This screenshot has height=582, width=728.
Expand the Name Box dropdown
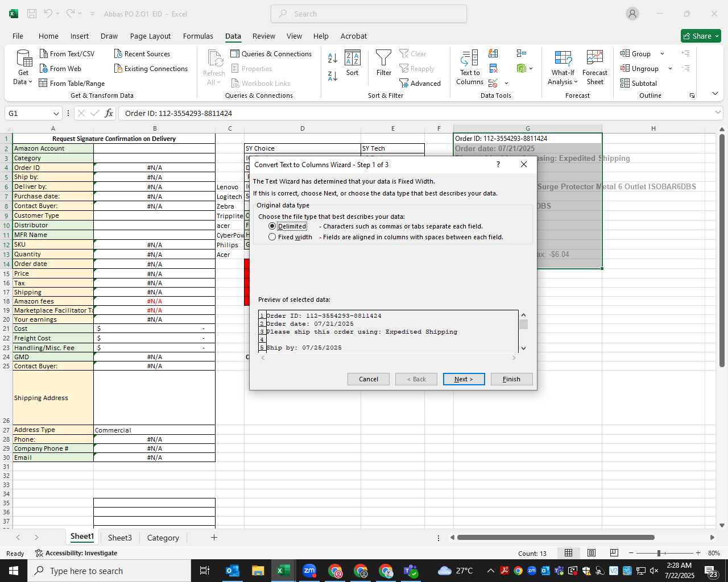pyautogui.click(x=56, y=114)
